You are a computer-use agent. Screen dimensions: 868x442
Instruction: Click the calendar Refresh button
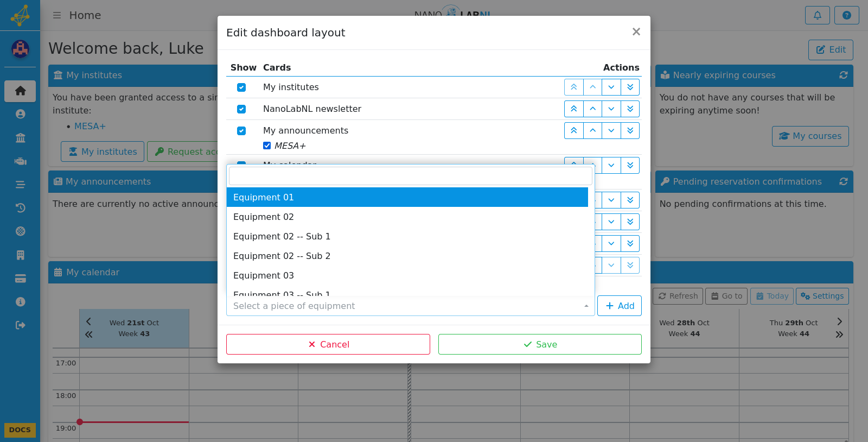click(x=678, y=296)
